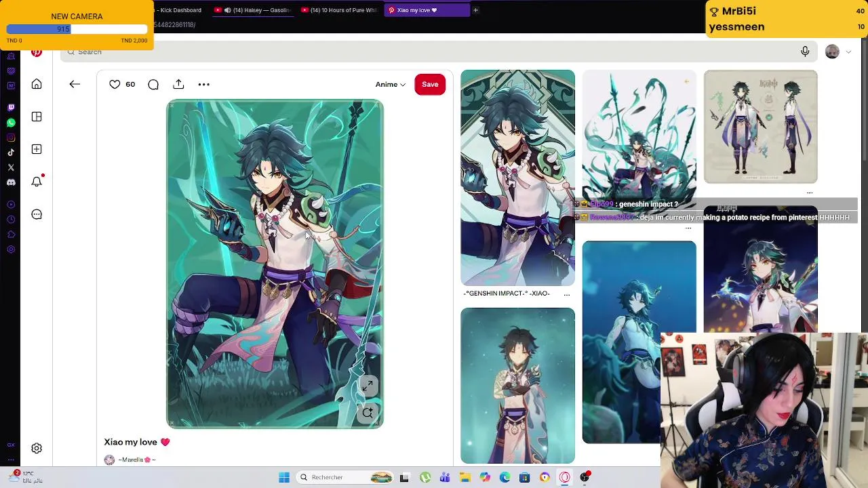This screenshot has width=868, height=488.
Task: Open Discord from the Opera GX sidebar
Action: (x=11, y=182)
